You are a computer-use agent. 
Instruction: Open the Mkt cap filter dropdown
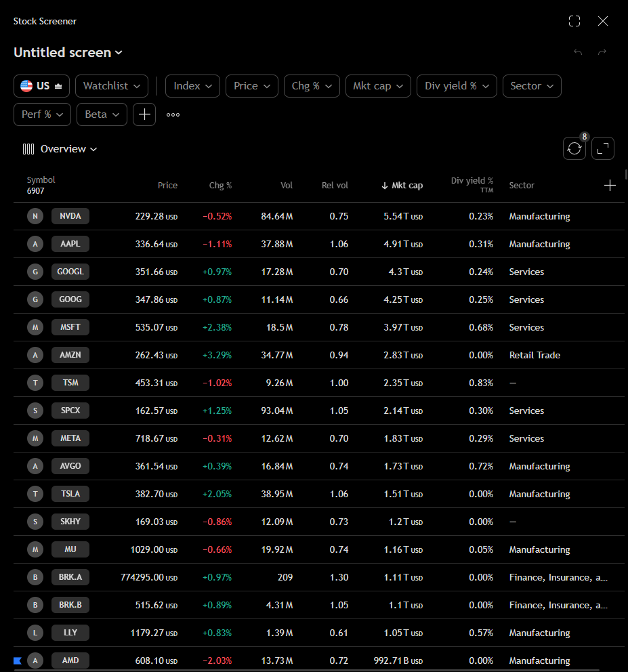(378, 86)
